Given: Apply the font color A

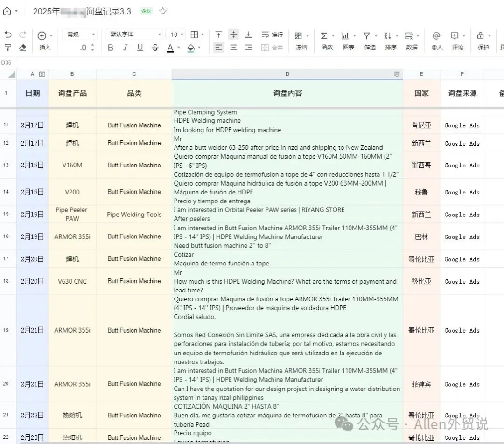Looking at the screenshot, I should (x=170, y=48).
